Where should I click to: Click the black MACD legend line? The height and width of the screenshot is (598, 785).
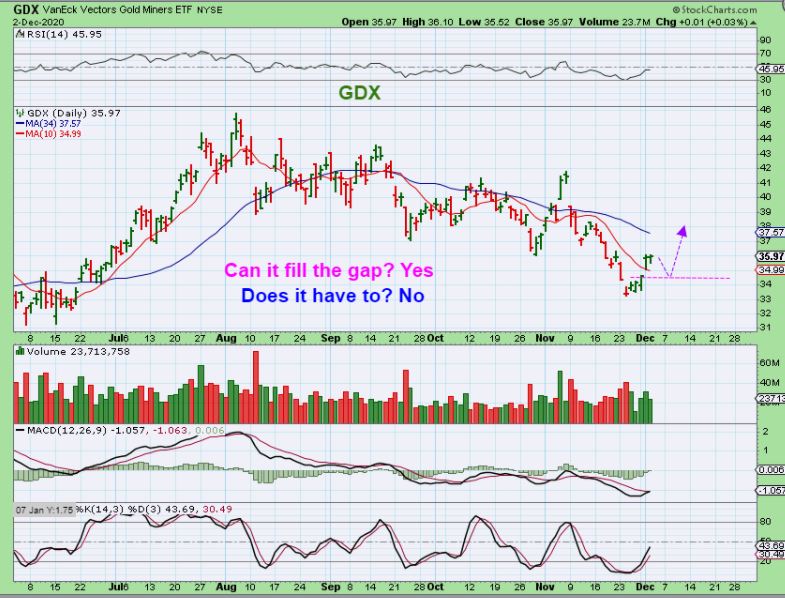pyautogui.click(x=21, y=430)
